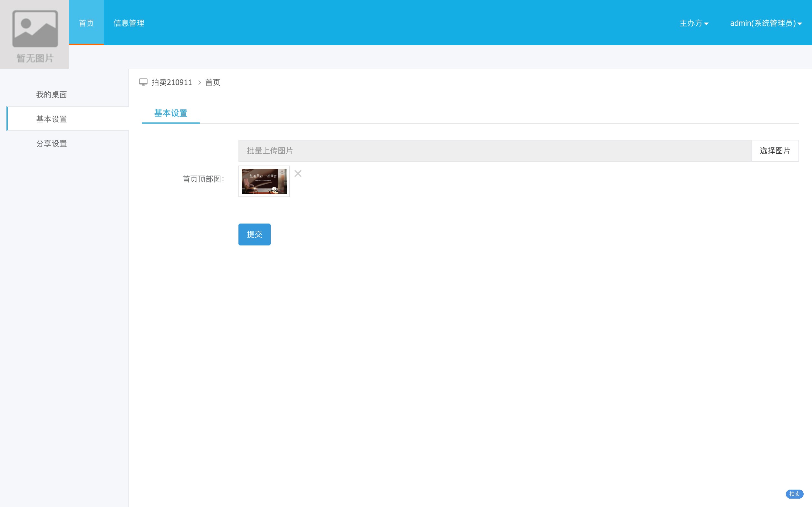
Task: Click the placeholder logo image 暂无图片
Action: tap(34, 34)
